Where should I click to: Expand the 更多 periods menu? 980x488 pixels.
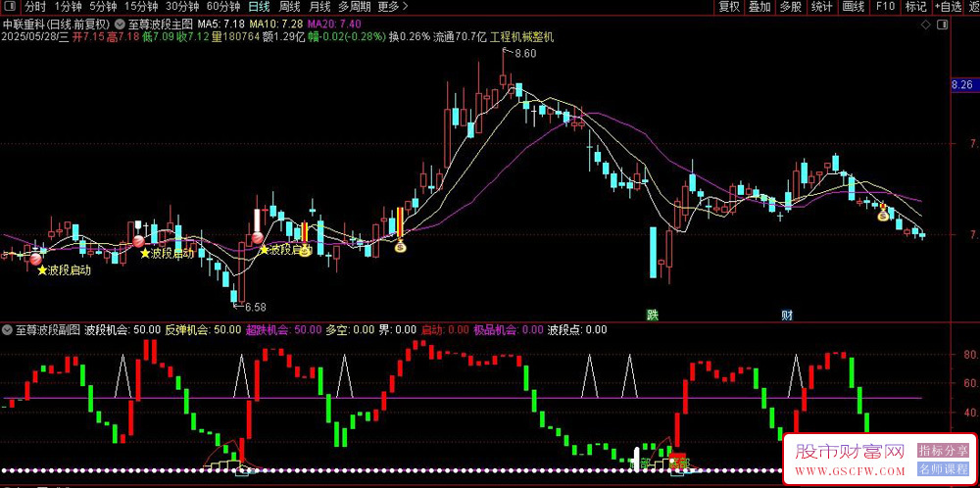(x=393, y=7)
